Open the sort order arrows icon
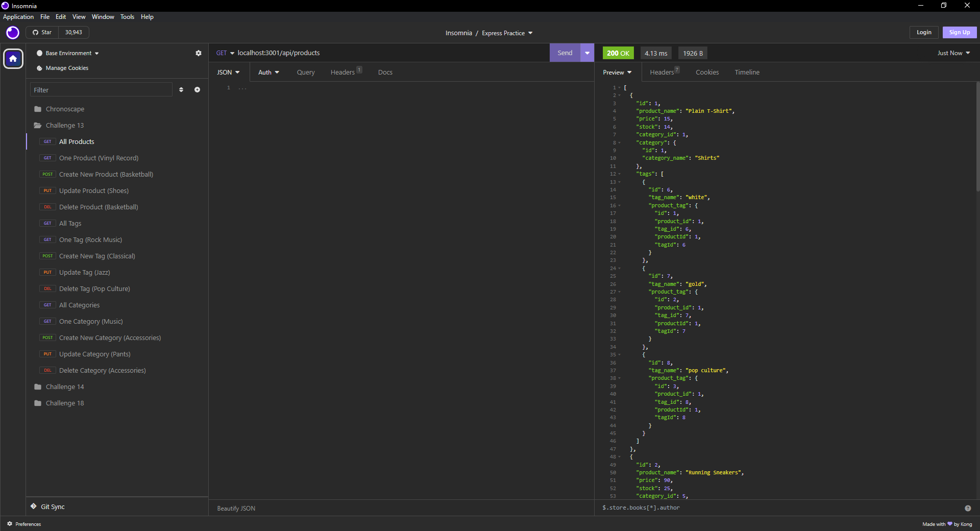 (x=181, y=90)
